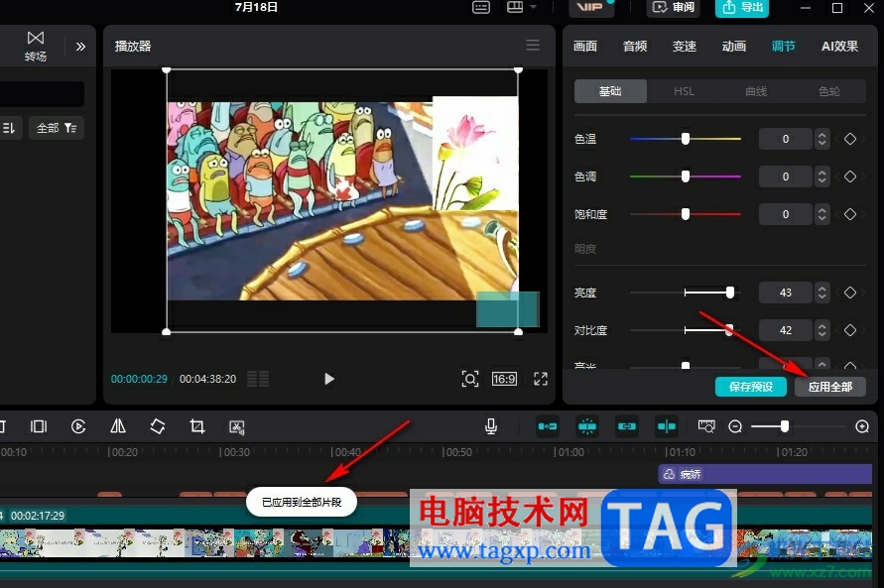This screenshot has height=588, width=884.
Task: Click the 保存预设 save preset button
Action: pyautogui.click(x=751, y=387)
